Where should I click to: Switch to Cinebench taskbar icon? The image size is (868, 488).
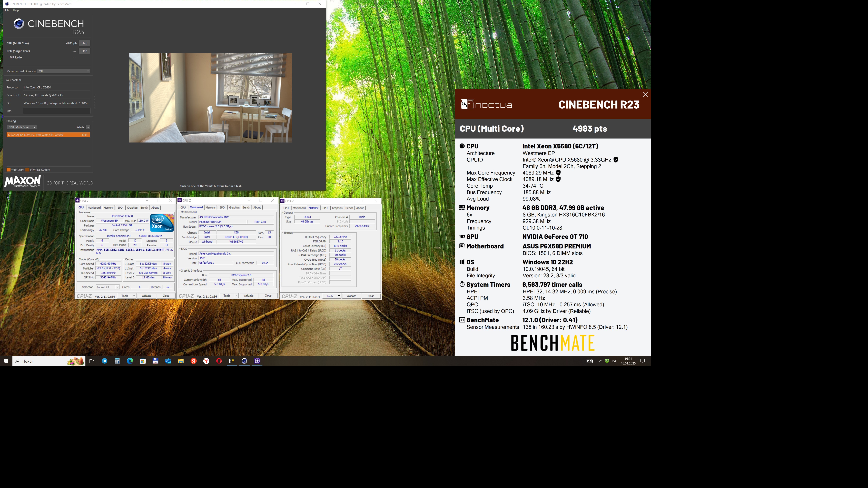pos(244,361)
